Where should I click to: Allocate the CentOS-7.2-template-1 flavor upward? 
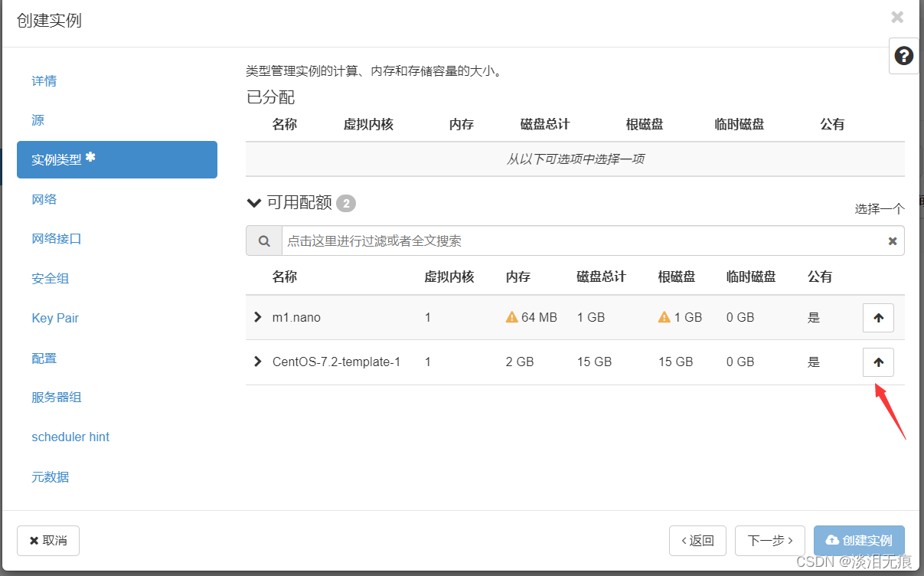(x=877, y=362)
